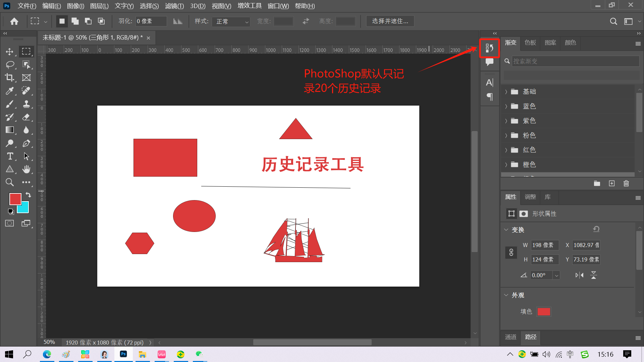Screen dimensions: 644x362
Task: Select the Eraser tool
Action: point(26,117)
